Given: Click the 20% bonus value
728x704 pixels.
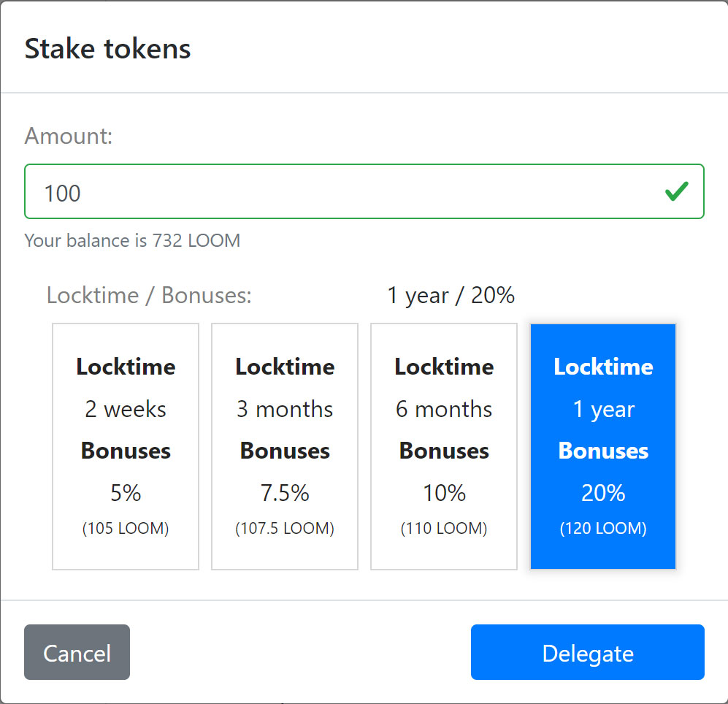Looking at the screenshot, I should (x=603, y=493).
